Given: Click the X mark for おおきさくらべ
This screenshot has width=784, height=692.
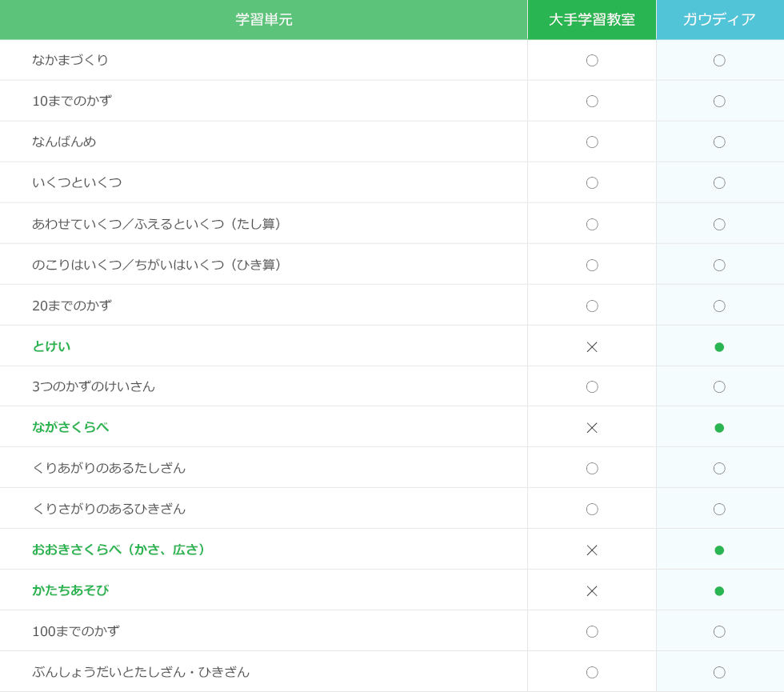Looking at the screenshot, I should click(x=592, y=550).
